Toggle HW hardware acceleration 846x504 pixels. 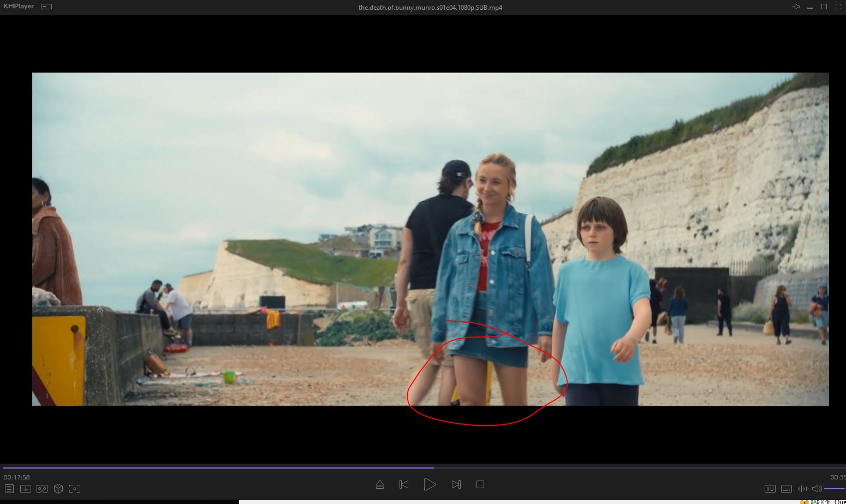point(770,489)
